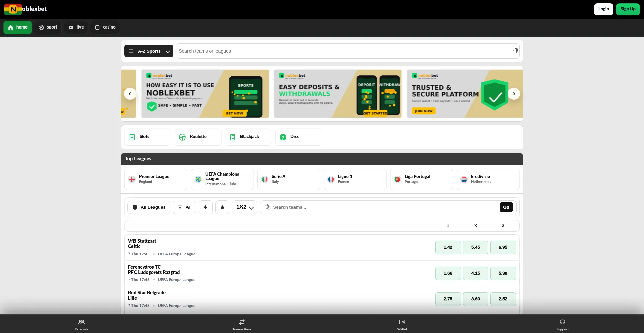This screenshot has width=644, height=333.
Task: Select Liga Portugal league
Action: click(422, 179)
